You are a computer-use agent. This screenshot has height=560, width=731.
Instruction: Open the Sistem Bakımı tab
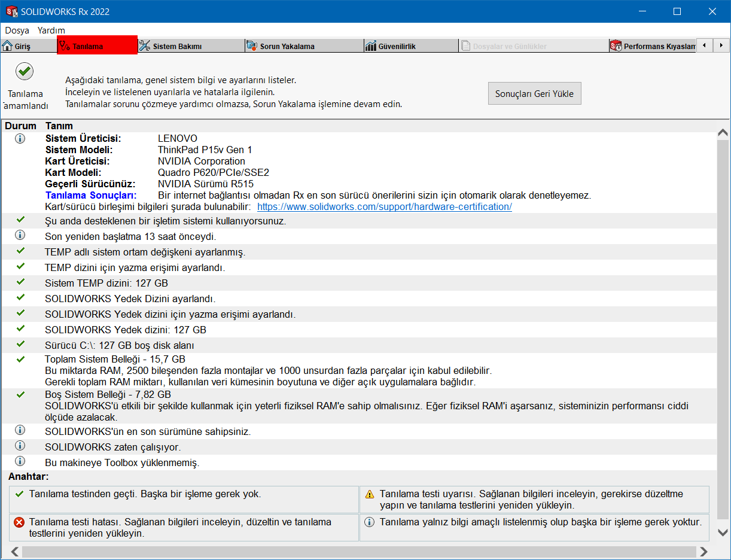click(x=191, y=46)
